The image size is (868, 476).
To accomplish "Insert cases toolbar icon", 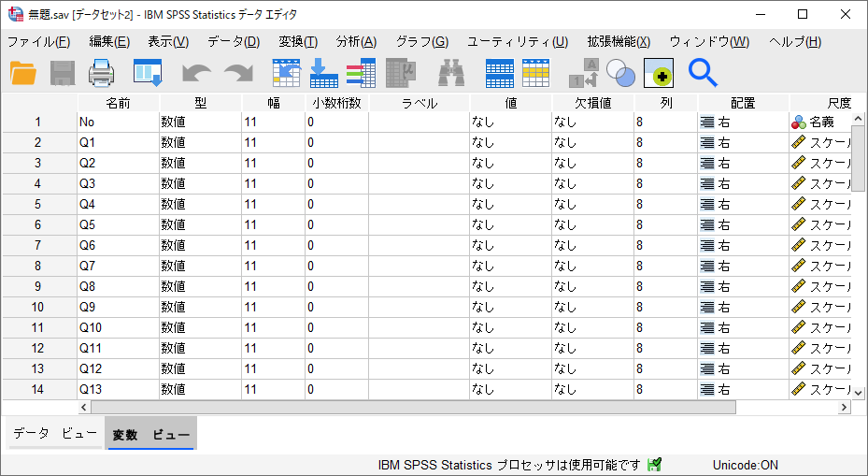I will point(499,73).
